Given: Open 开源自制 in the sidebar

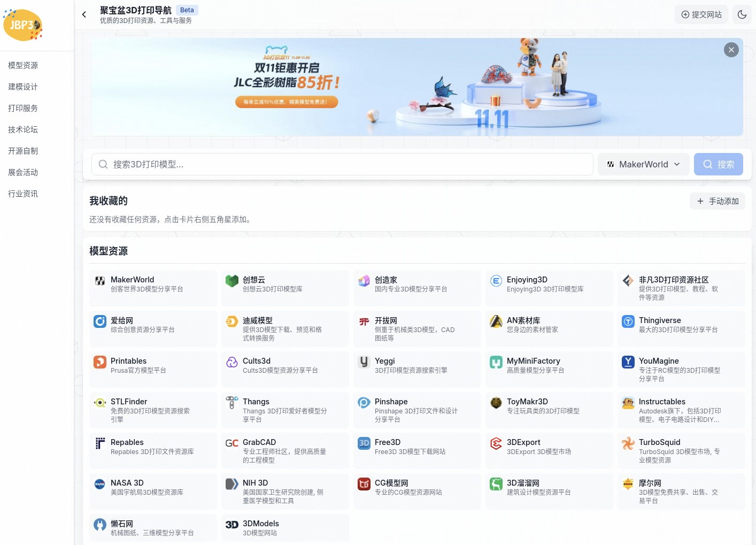Looking at the screenshot, I should [x=23, y=151].
